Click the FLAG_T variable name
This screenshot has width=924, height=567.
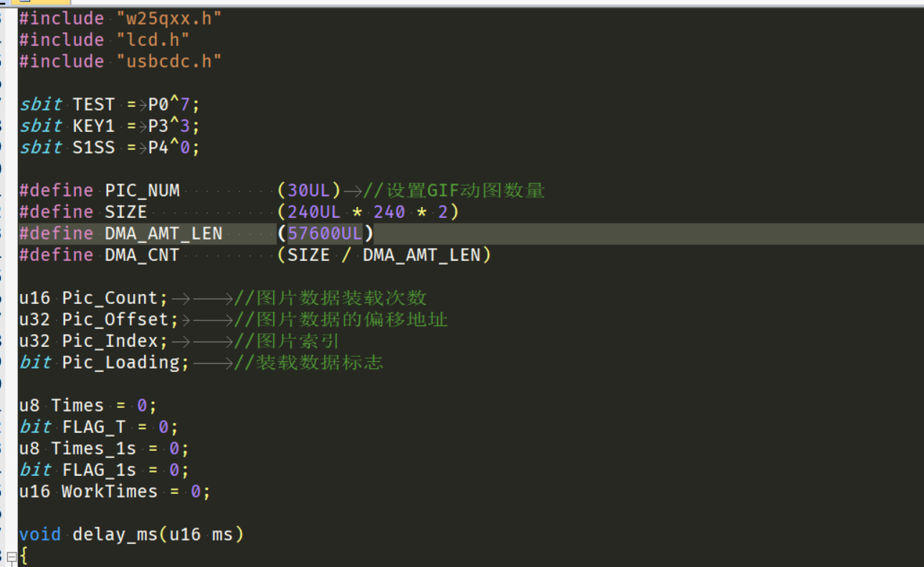pos(94,427)
